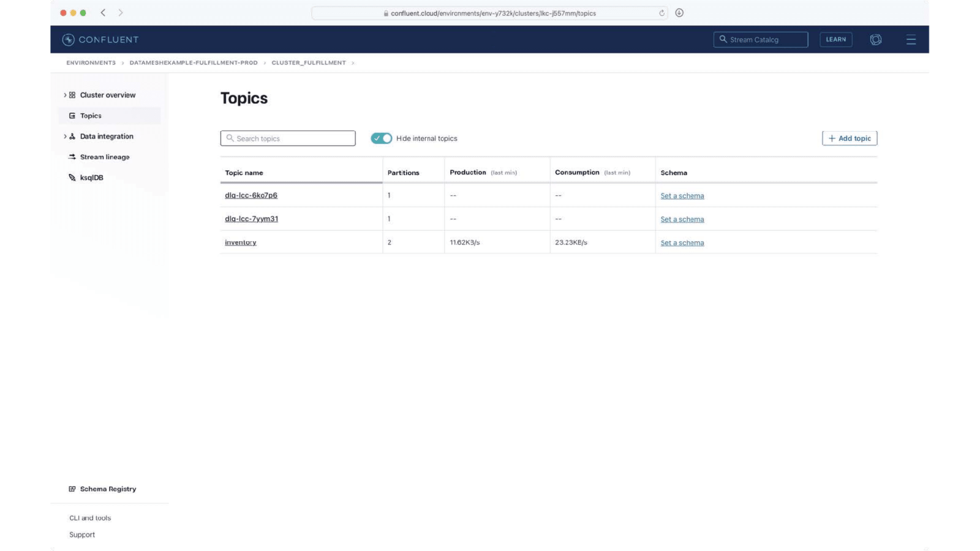Open the hamburger menu icon

pyautogui.click(x=911, y=40)
